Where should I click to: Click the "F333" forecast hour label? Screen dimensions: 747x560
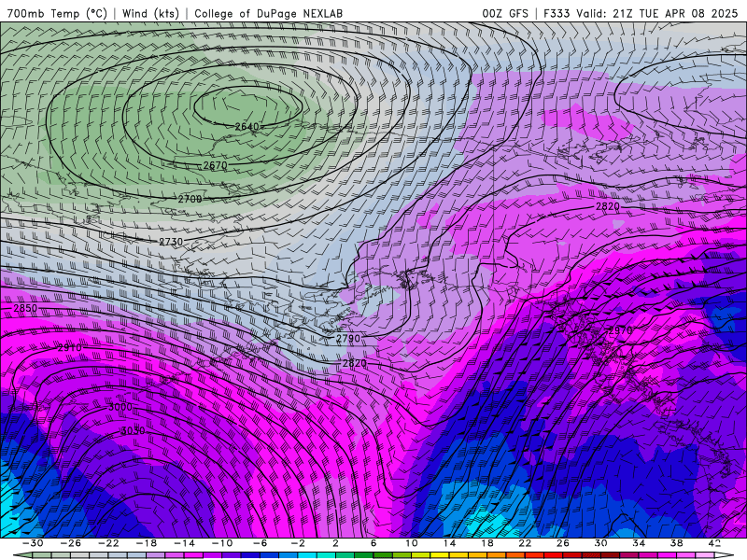tap(557, 13)
